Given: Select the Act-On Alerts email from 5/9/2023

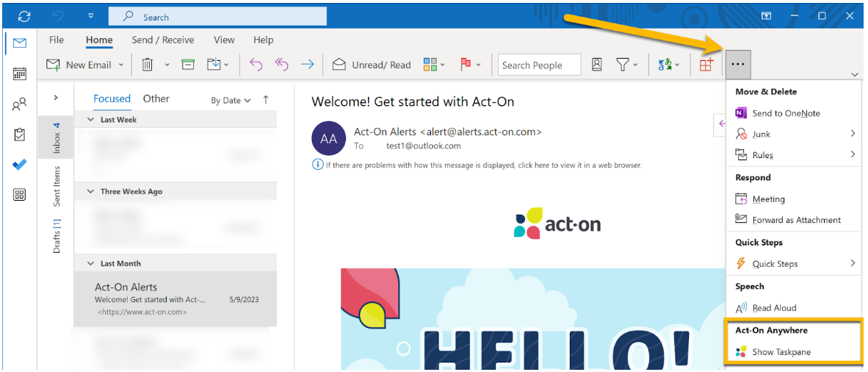Looking at the screenshot, I should pyautogui.click(x=176, y=298).
